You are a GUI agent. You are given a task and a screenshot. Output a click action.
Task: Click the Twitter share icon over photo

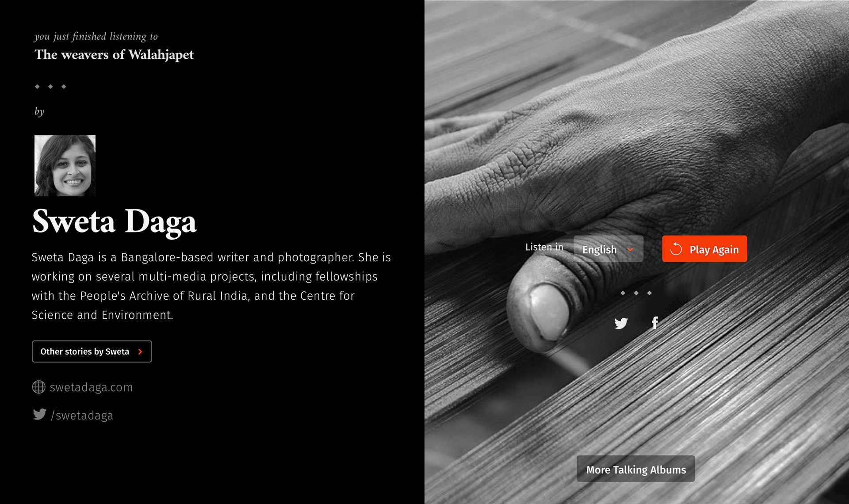pos(621,323)
